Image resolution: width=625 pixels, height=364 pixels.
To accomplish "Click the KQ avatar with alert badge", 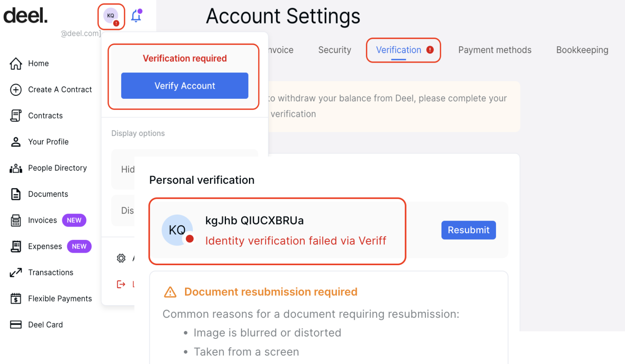I will pyautogui.click(x=110, y=16).
